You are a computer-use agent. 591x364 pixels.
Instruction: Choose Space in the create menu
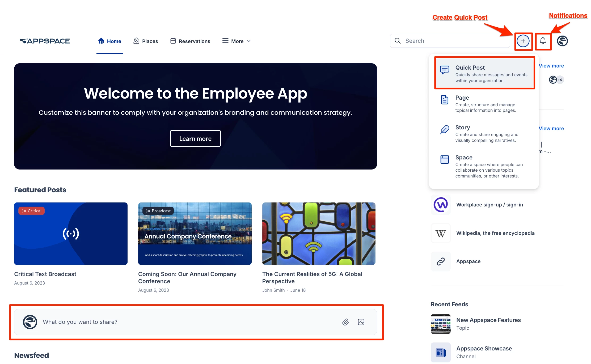coord(484,166)
